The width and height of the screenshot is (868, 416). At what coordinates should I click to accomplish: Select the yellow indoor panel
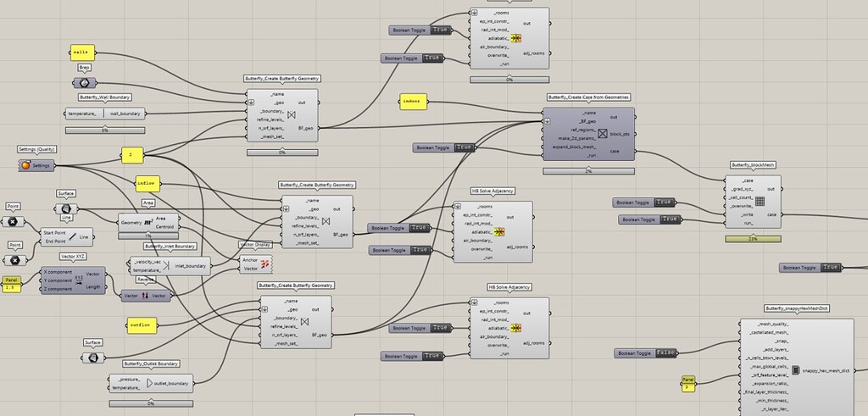[x=413, y=101]
